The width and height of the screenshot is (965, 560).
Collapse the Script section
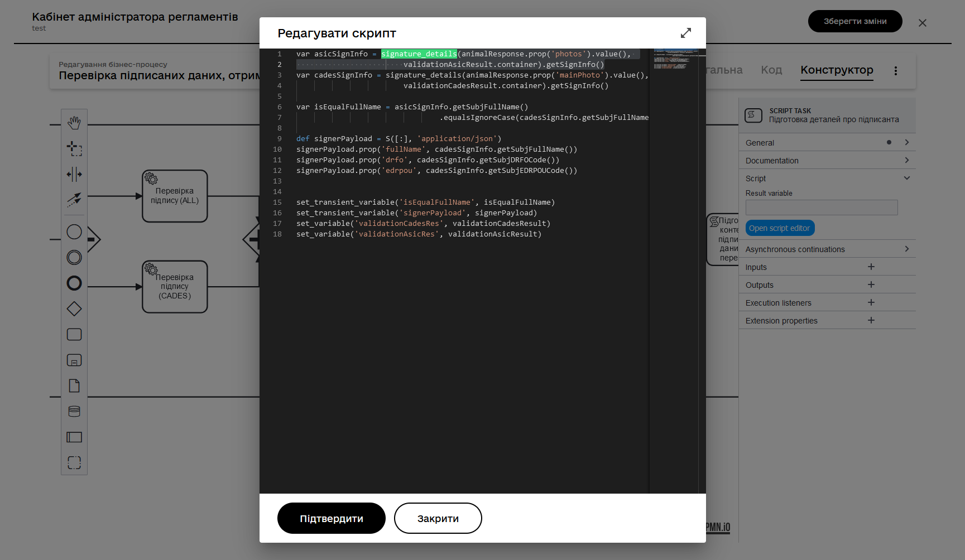(827, 178)
